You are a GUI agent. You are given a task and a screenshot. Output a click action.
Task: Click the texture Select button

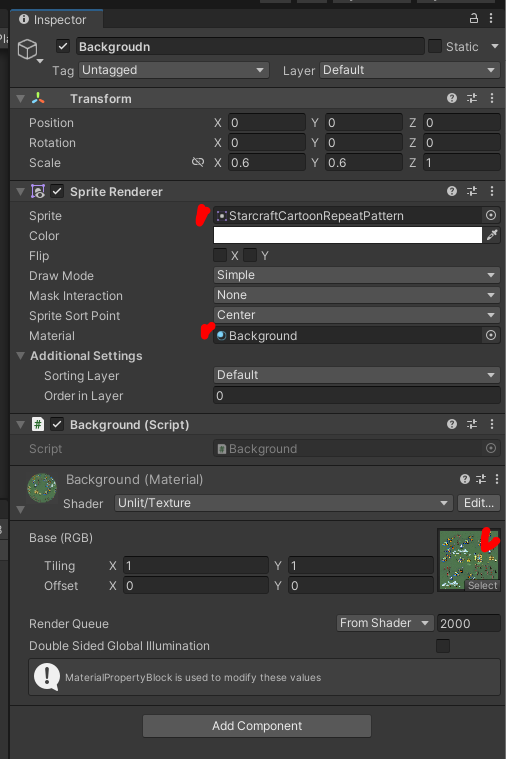(482, 586)
